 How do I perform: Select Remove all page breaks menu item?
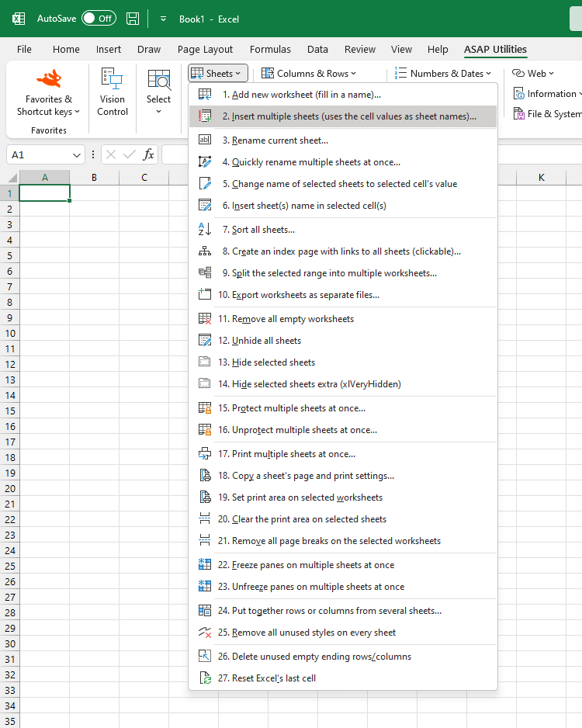343,541
